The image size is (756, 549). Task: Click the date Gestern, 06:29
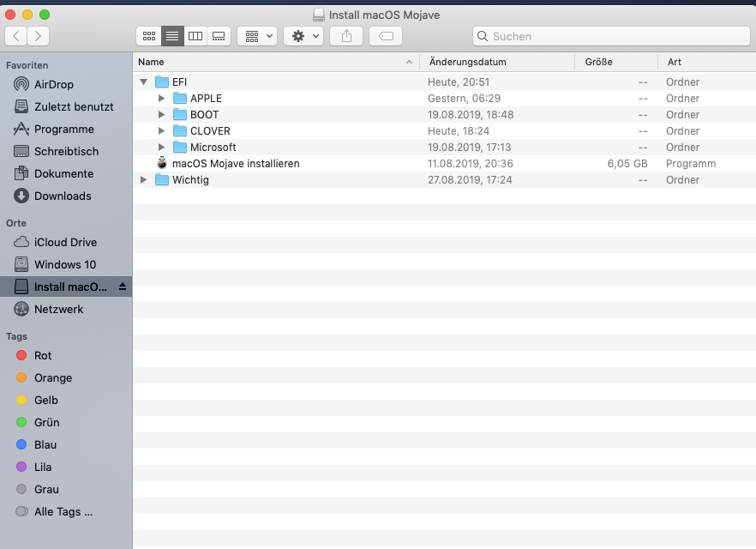pyautogui.click(x=464, y=99)
